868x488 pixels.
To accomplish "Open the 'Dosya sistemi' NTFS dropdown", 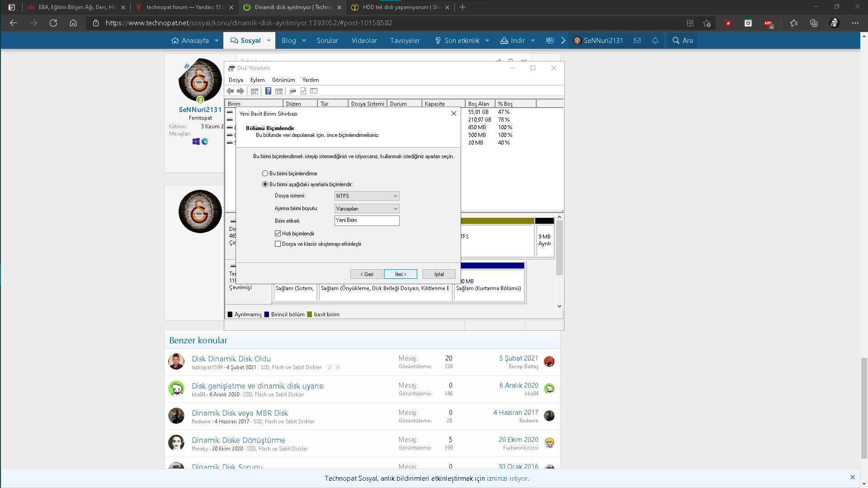I will pos(367,196).
